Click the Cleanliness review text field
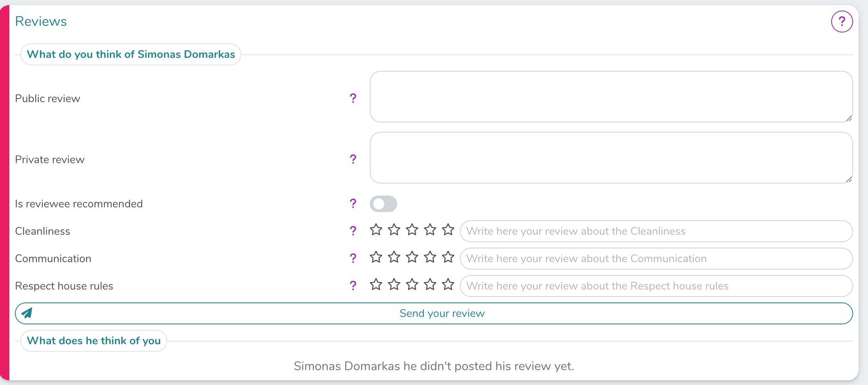This screenshot has width=868, height=385. [x=656, y=231]
